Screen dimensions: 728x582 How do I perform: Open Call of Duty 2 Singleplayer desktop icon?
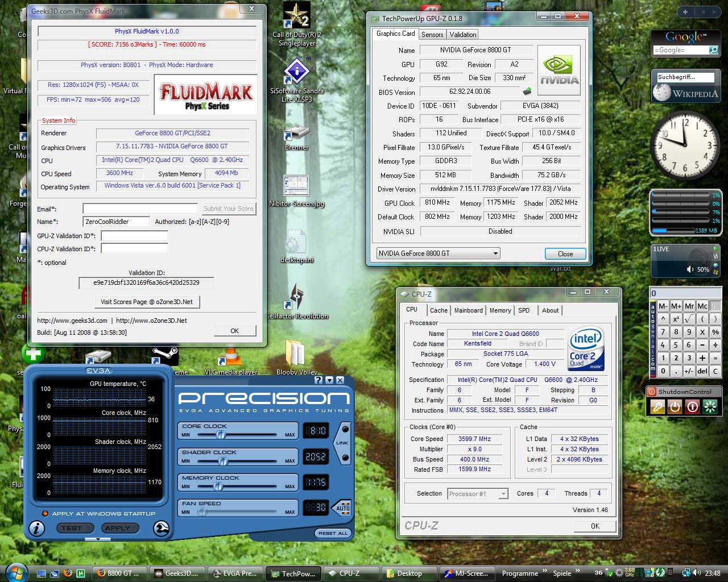coord(297,24)
